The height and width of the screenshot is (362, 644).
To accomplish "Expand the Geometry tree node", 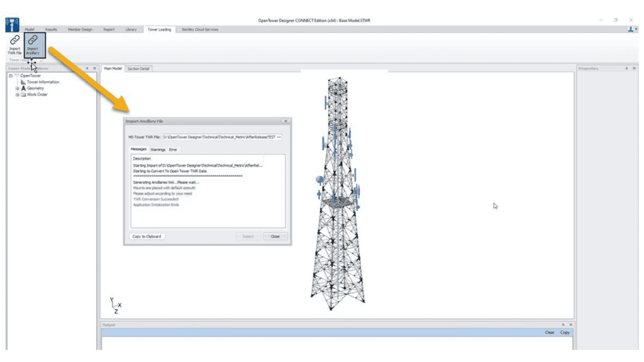I will [x=17, y=89].
